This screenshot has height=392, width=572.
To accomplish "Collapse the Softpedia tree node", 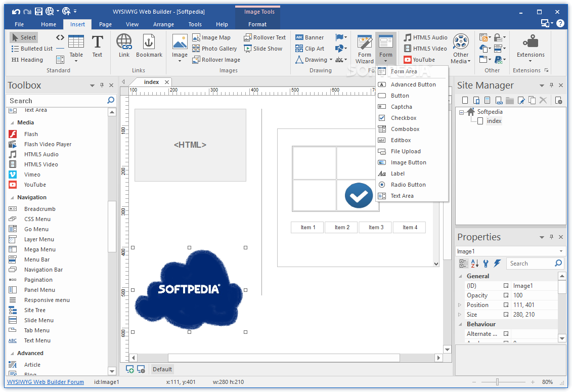I will 461,112.
